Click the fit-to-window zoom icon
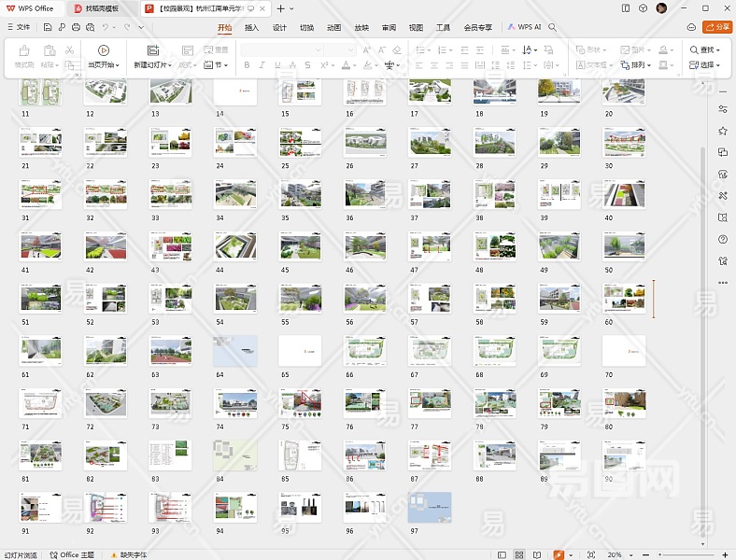The width and height of the screenshot is (736, 560). 591,554
